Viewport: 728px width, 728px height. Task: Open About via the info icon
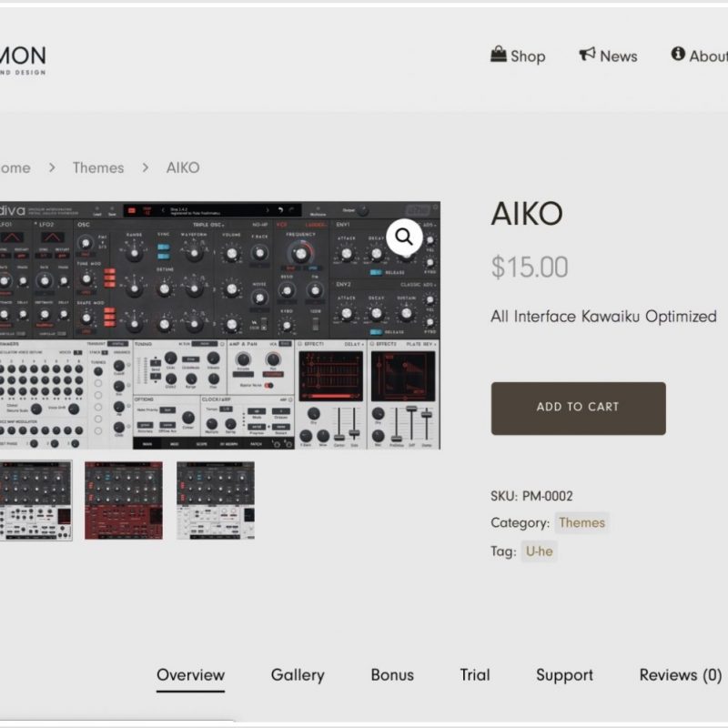click(678, 55)
